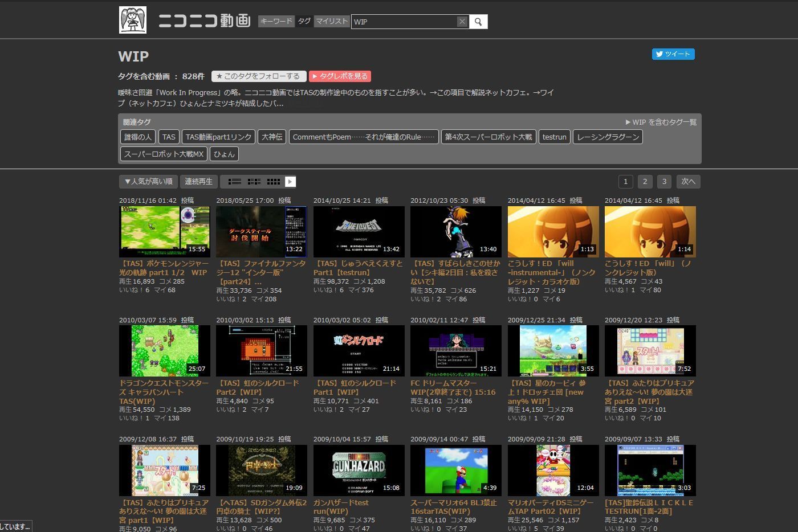798x532 pixels.
Task: Click title link ガンハザードtest run(WIP)
Action: [x=341, y=507]
